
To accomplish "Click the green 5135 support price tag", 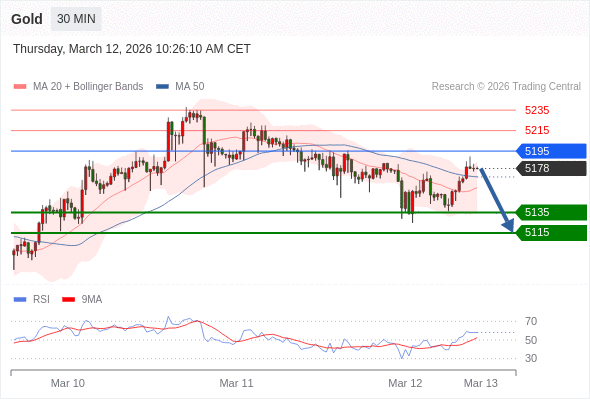I will pos(551,212).
